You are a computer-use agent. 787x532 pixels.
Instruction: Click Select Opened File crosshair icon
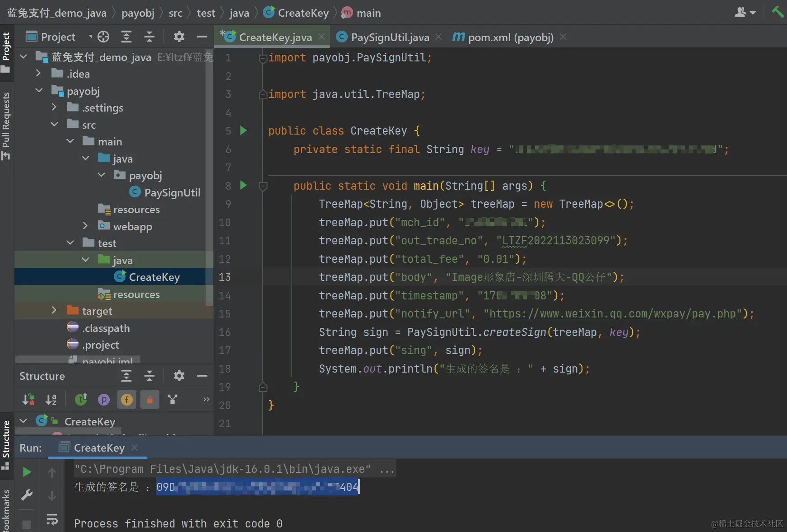[x=103, y=37]
